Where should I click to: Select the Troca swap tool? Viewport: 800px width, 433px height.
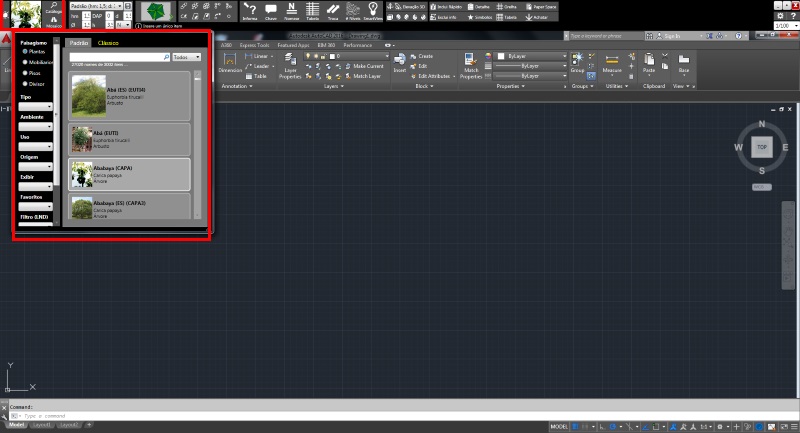[x=333, y=11]
